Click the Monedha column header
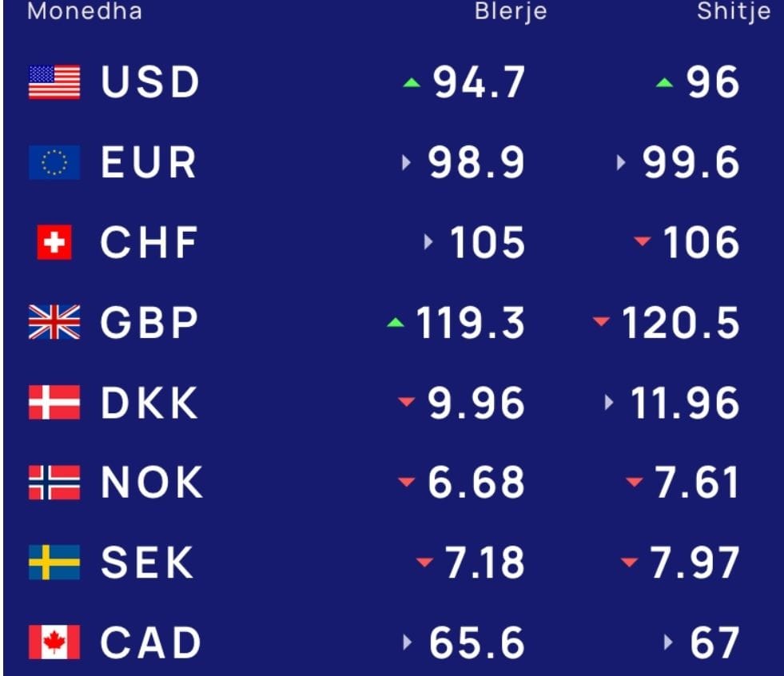 coord(85,11)
